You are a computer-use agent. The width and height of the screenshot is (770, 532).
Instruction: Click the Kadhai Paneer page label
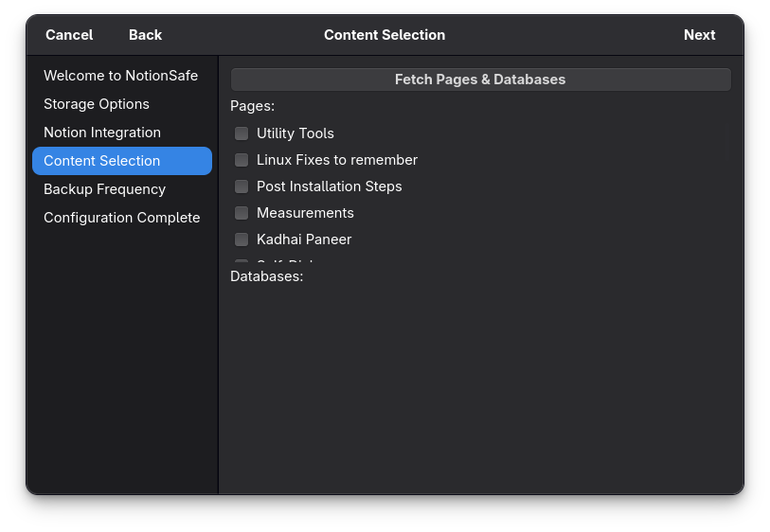coord(304,239)
